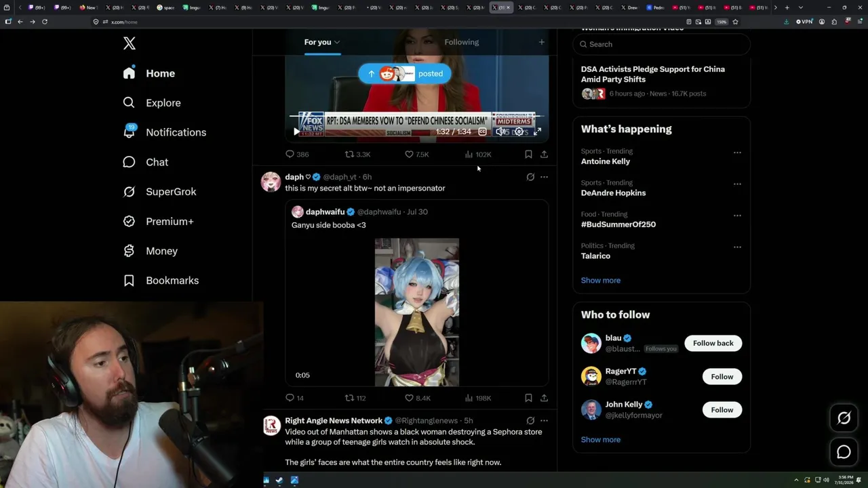Ask Grok about daph's post

(530, 177)
